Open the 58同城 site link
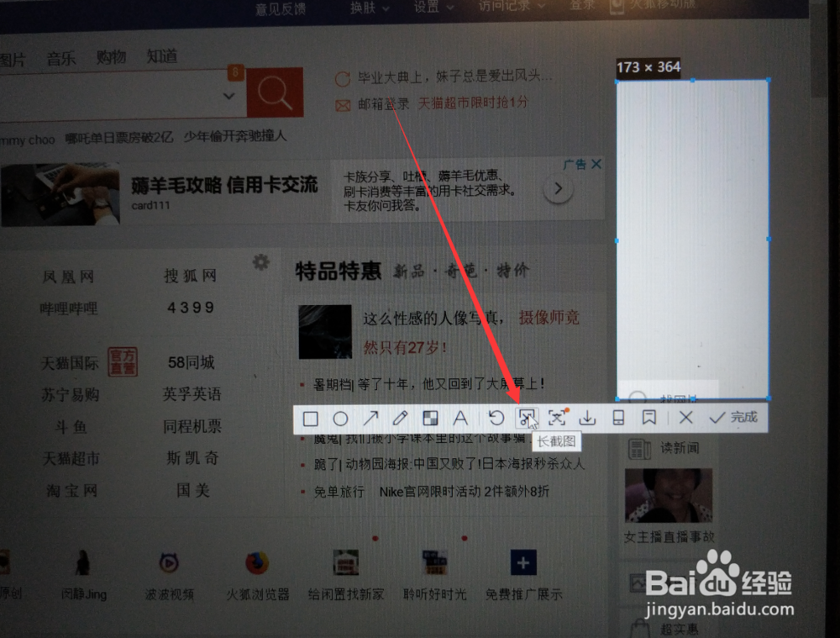The width and height of the screenshot is (840, 638). point(192,362)
